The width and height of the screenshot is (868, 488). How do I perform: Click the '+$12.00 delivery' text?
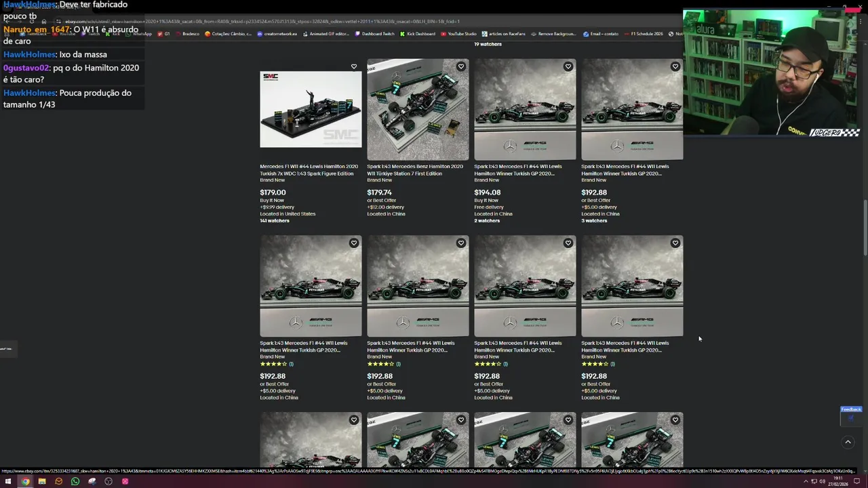(x=386, y=207)
